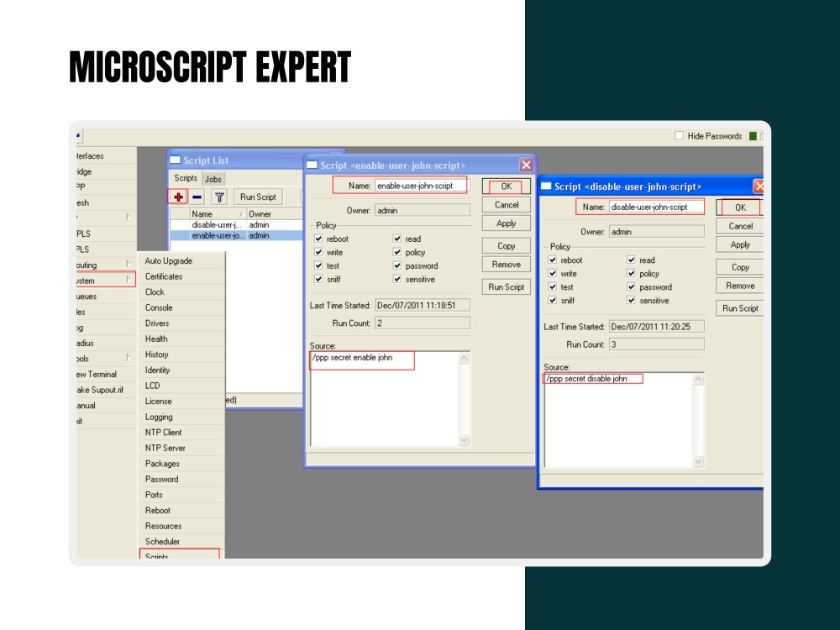Click the minus remove-script icon
The height and width of the screenshot is (630, 840).
tap(197, 197)
